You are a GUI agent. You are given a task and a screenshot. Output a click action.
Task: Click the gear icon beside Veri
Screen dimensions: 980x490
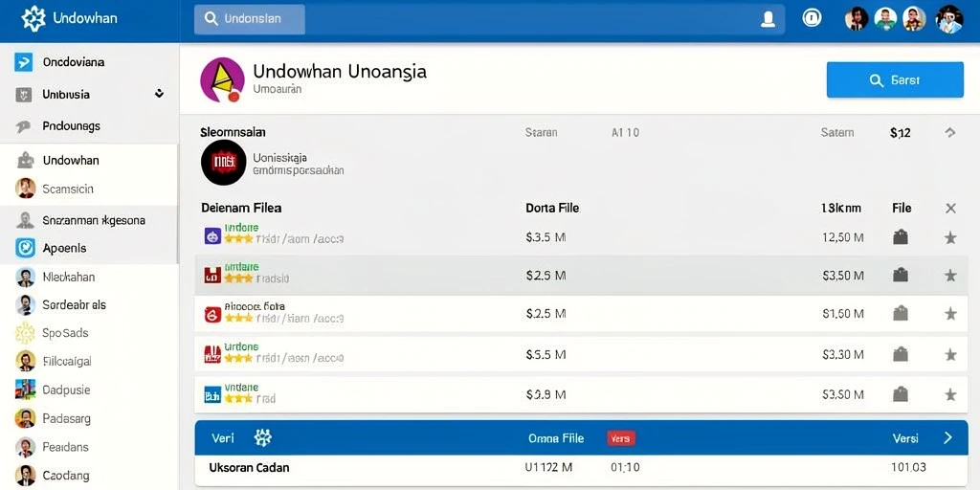click(x=262, y=437)
